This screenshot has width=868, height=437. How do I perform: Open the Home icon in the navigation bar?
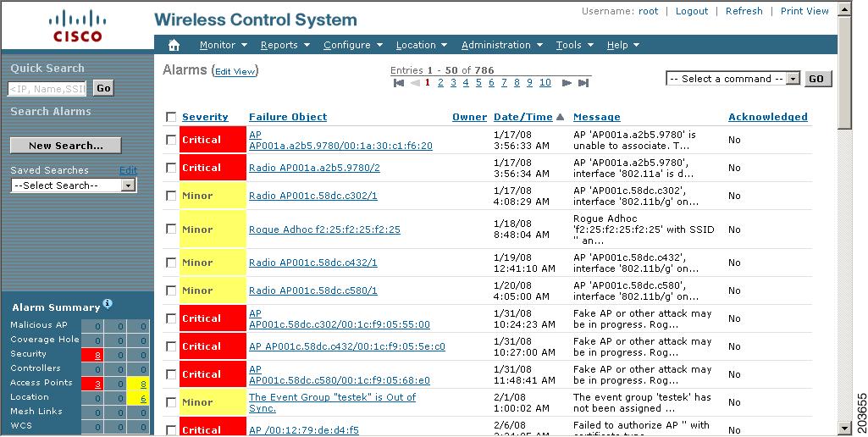[x=174, y=46]
